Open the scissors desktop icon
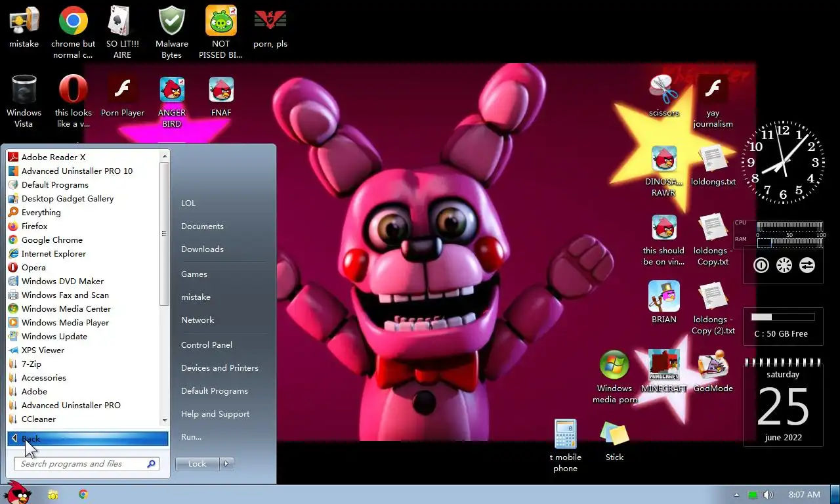Screen dimensions: 840x504 pos(664,96)
